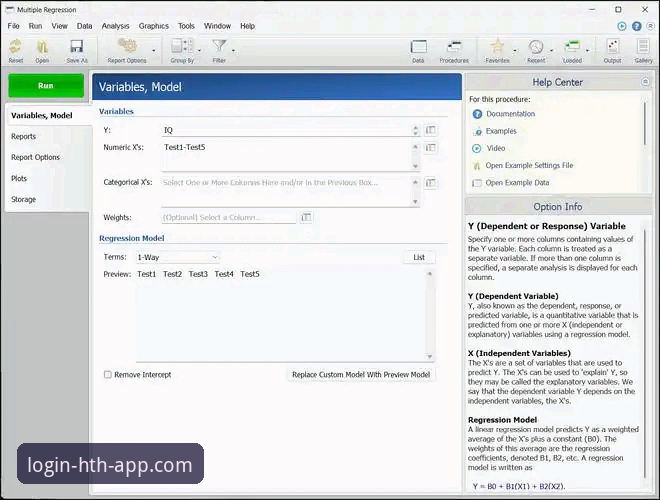660x500 pixels.
Task: Click the Loaded procedures icon
Action: pyautogui.click(x=572, y=46)
